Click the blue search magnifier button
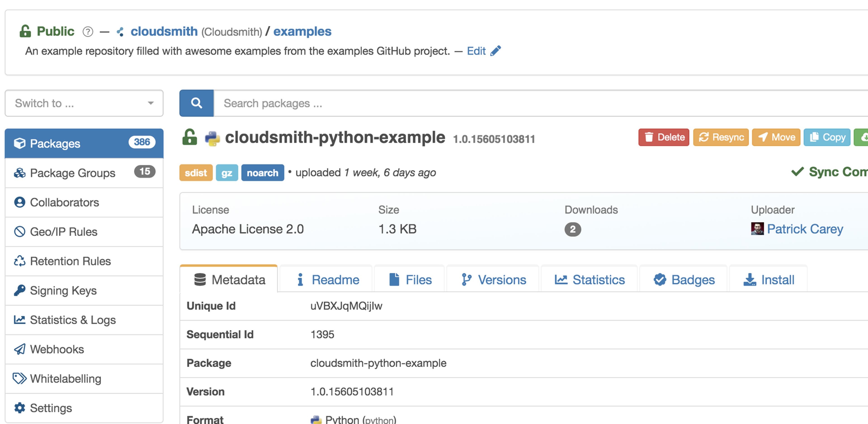The height and width of the screenshot is (424, 868). pyautogui.click(x=196, y=103)
